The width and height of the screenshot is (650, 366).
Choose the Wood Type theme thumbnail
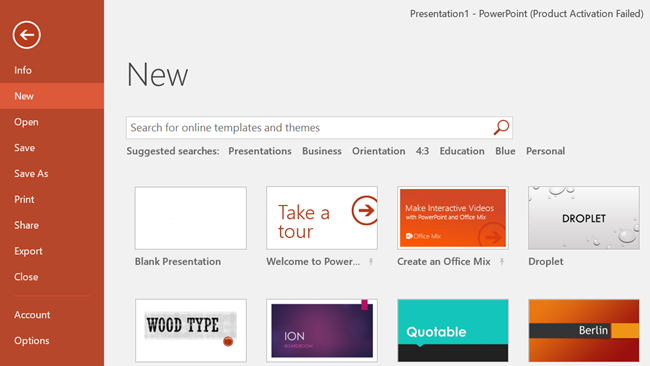pyautogui.click(x=191, y=330)
